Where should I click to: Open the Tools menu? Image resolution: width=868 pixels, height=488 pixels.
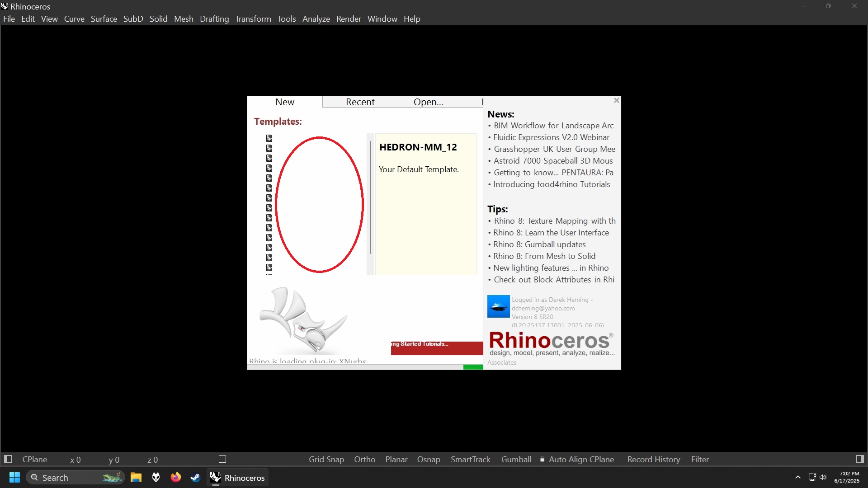tap(287, 19)
